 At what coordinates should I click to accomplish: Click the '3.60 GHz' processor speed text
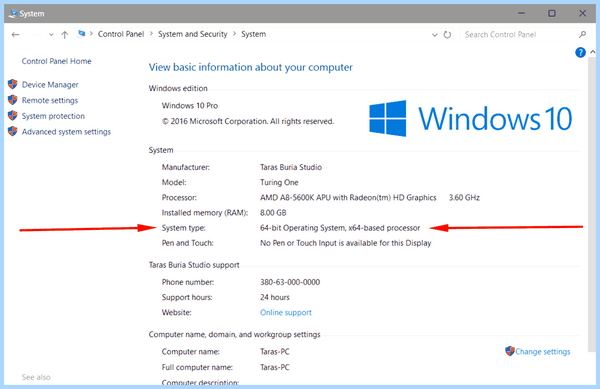click(464, 197)
